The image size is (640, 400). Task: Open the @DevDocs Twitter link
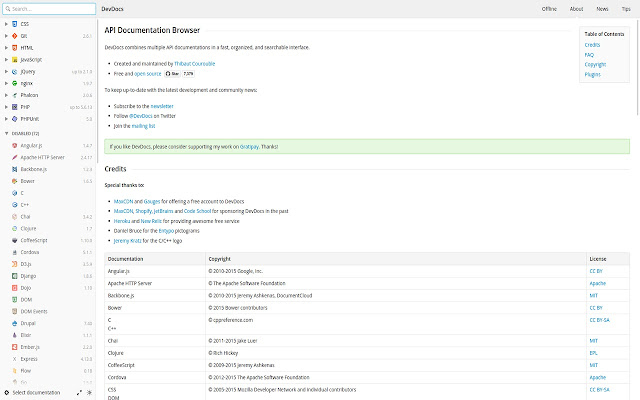141,116
